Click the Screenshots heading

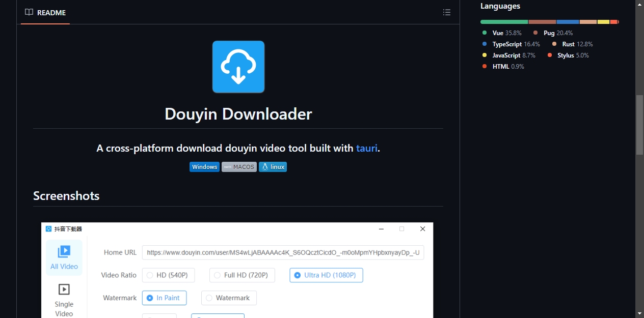coord(66,196)
